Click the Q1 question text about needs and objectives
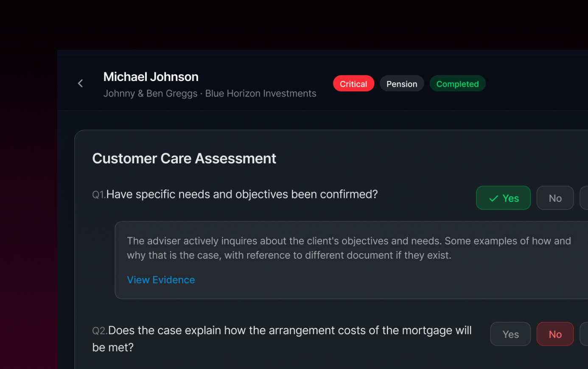This screenshot has width=588, height=369. point(242,194)
